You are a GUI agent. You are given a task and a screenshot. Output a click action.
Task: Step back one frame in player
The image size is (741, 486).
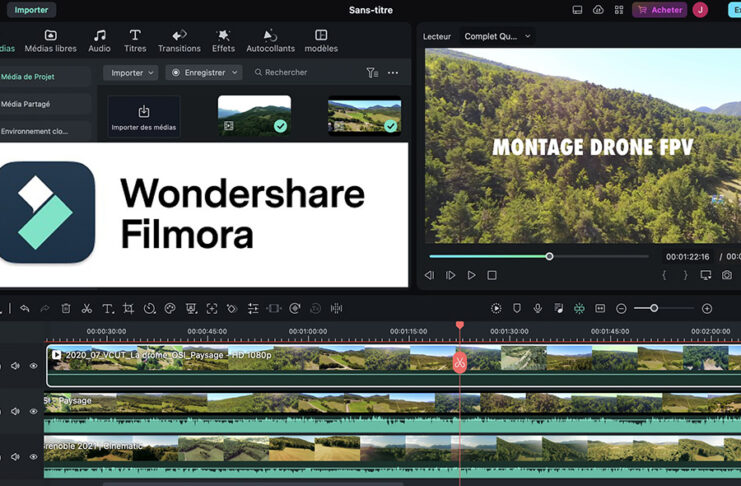point(429,275)
